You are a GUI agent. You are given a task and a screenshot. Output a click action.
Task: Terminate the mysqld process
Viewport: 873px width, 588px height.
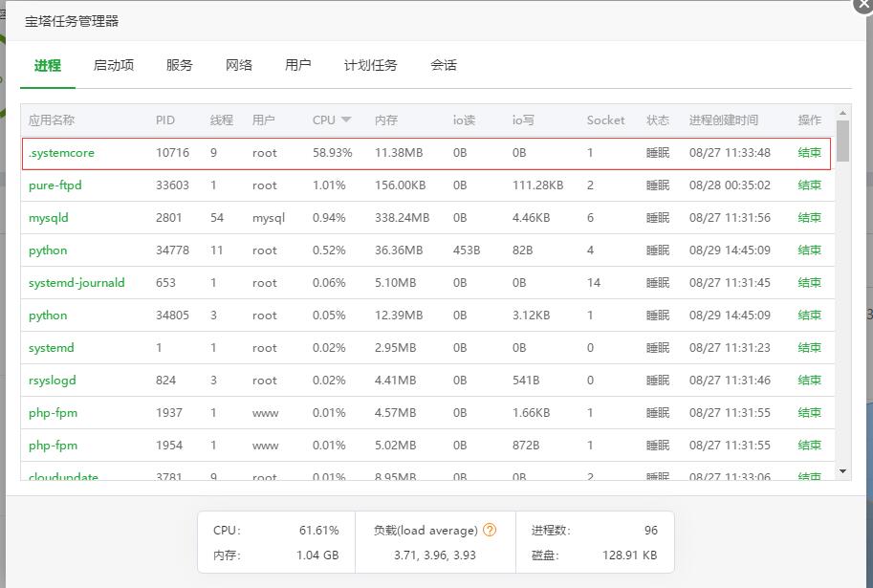(x=809, y=218)
